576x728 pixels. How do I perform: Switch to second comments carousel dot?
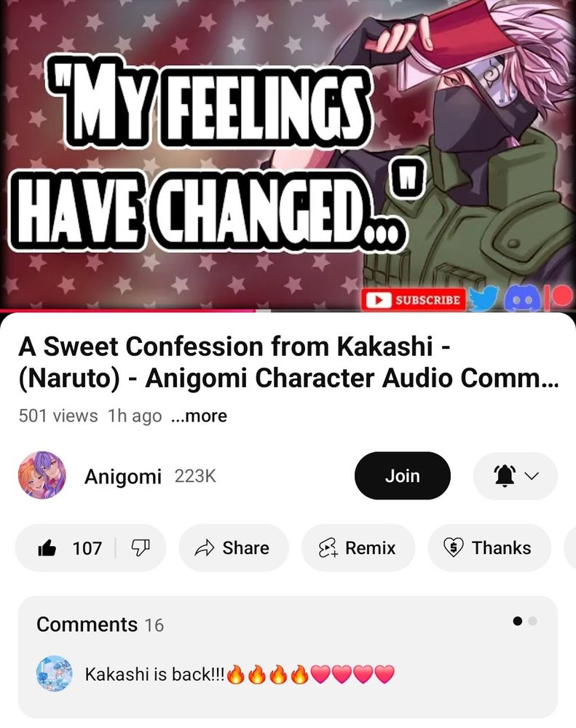533,621
